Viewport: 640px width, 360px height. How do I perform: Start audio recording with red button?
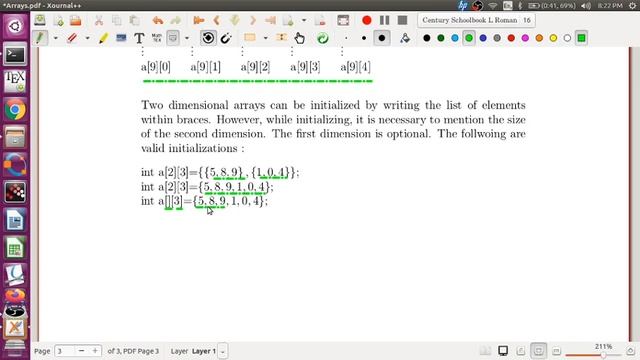[367, 20]
